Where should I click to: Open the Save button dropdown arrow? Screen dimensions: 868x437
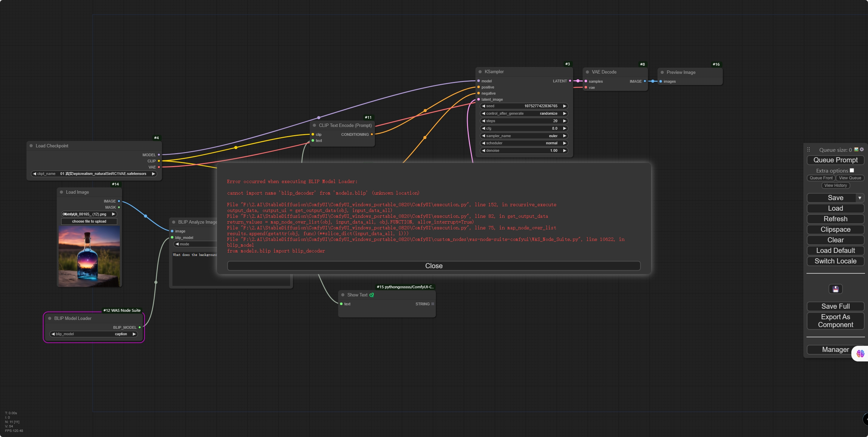(x=861, y=198)
